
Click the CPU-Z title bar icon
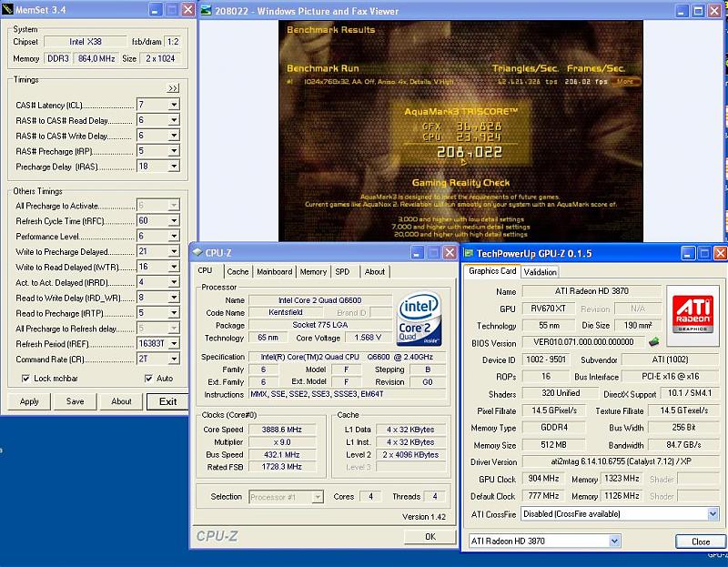pyautogui.click(x=197, y=252)
